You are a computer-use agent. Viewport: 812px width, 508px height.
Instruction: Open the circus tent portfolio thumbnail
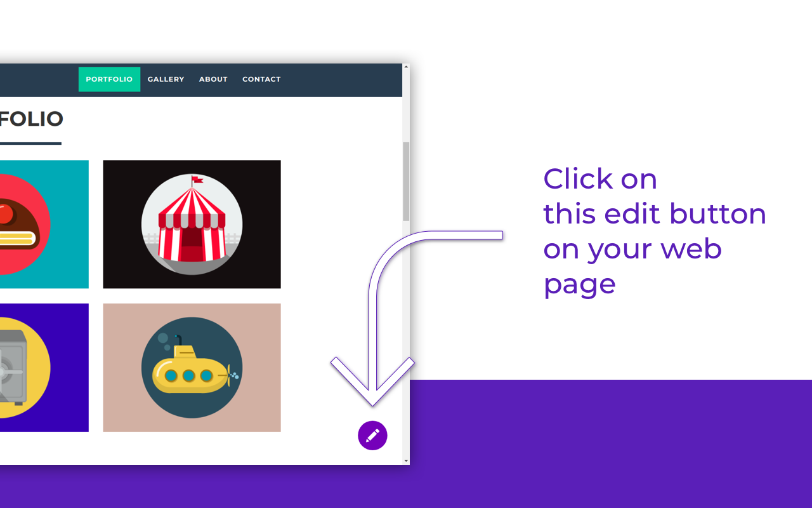pos(192,224)
